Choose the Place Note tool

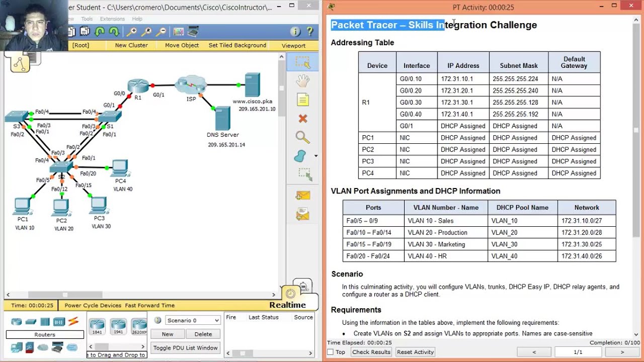coord(302,100)
